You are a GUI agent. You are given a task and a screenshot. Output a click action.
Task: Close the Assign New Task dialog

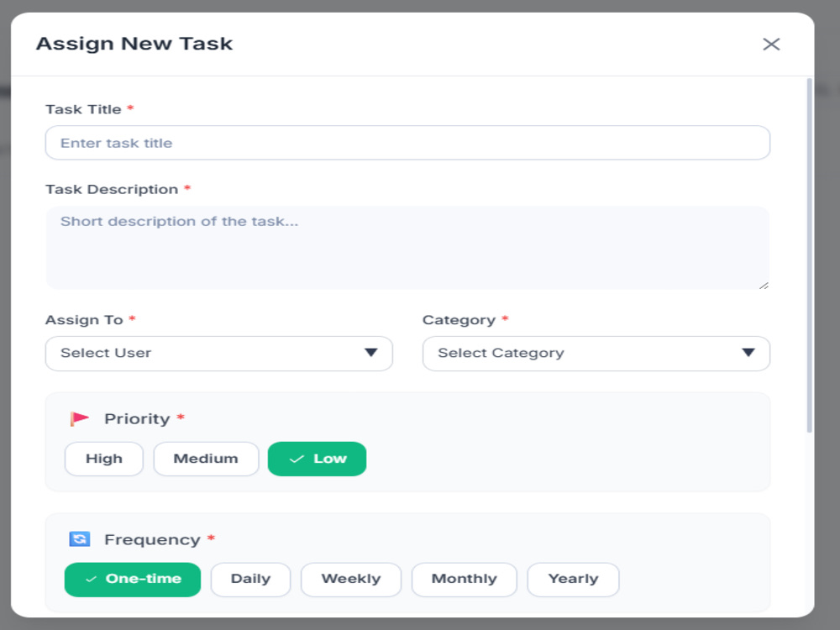click(771, 44)
